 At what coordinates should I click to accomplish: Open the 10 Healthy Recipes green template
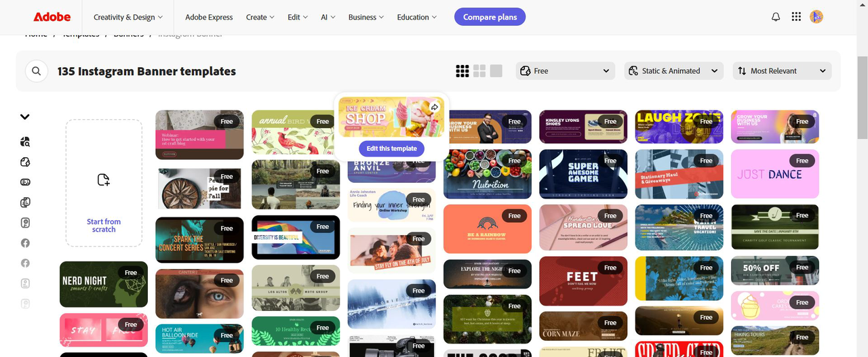(x=296, y=331)
